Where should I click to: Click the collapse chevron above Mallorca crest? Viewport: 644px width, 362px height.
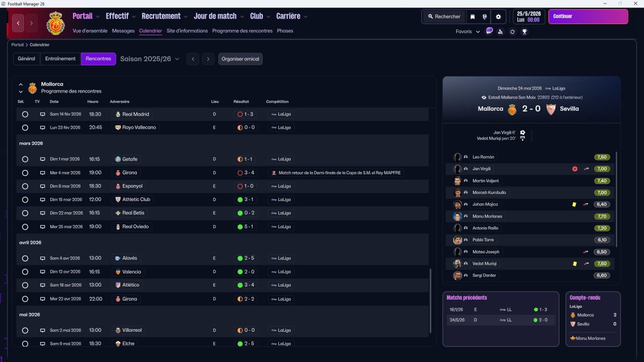pos(21,84)
